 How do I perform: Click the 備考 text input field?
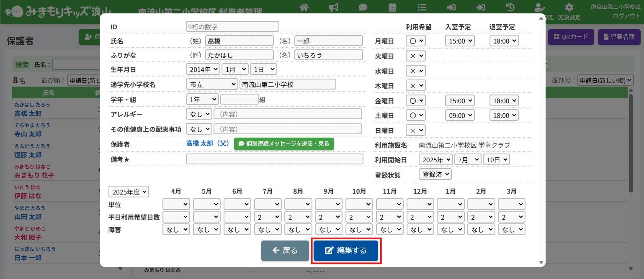pyautogui.click(x=274, y=159)
